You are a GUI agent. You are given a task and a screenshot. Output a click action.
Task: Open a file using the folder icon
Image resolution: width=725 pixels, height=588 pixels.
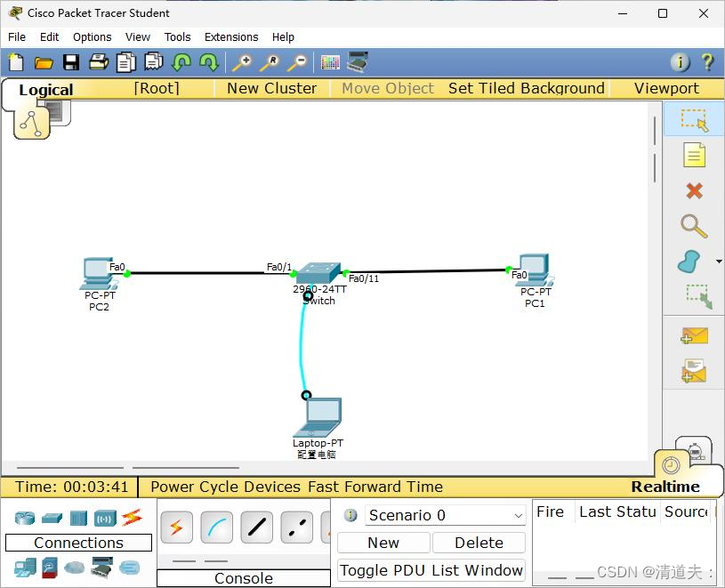(x=44, y=62)
